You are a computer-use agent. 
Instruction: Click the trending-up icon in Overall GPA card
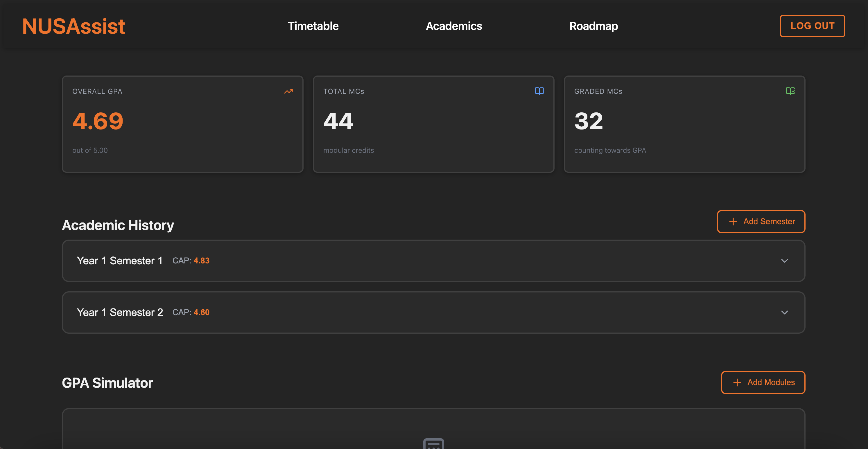(x=288, y=91)
